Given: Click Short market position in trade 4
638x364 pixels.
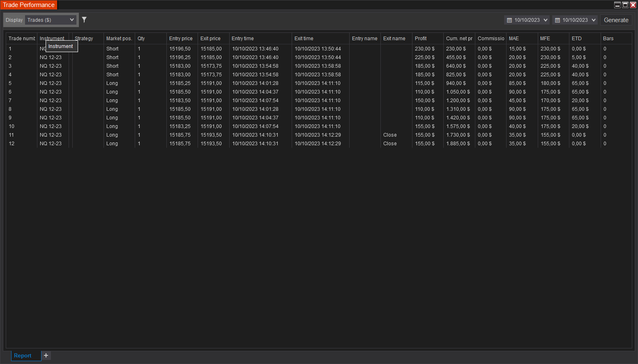Looking at the screenshot, I should 112,75.
